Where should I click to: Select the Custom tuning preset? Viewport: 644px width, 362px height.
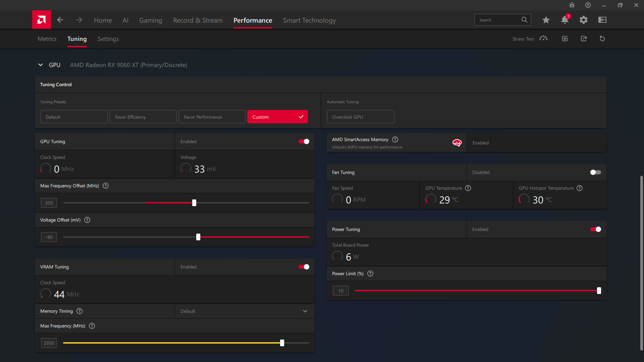coord(277,117)
